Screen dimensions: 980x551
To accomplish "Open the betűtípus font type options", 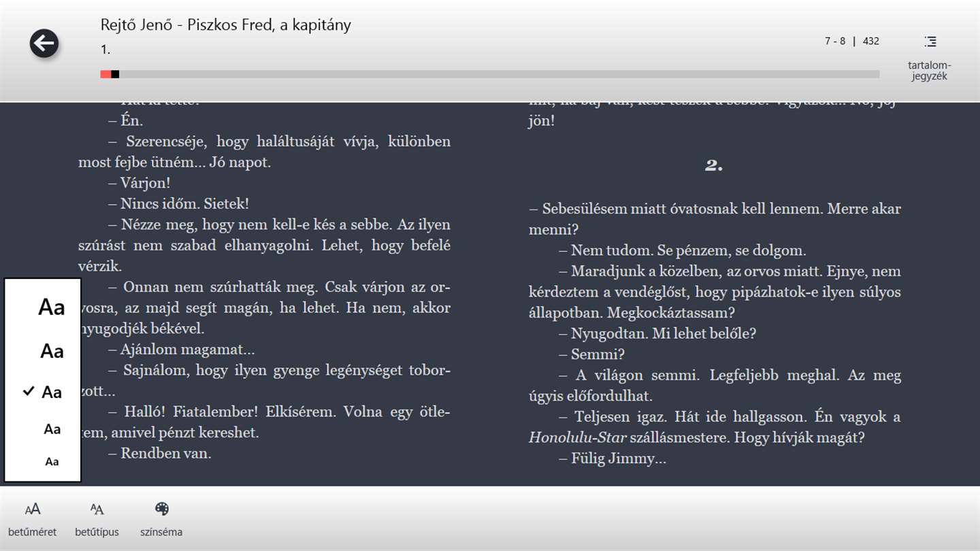I will (97, 520).
